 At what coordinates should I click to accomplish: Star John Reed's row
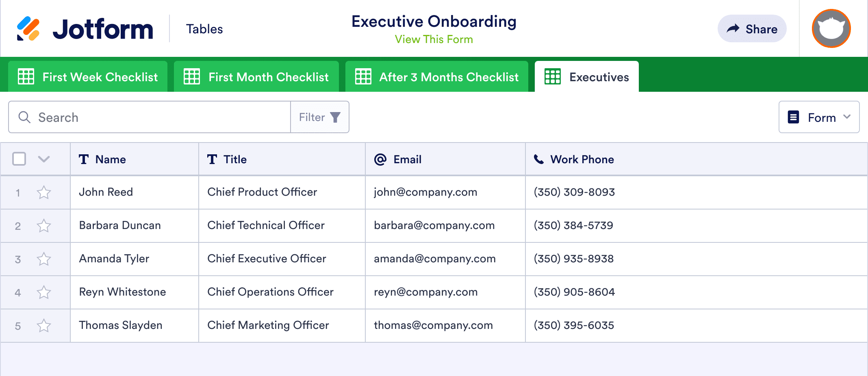44,192
